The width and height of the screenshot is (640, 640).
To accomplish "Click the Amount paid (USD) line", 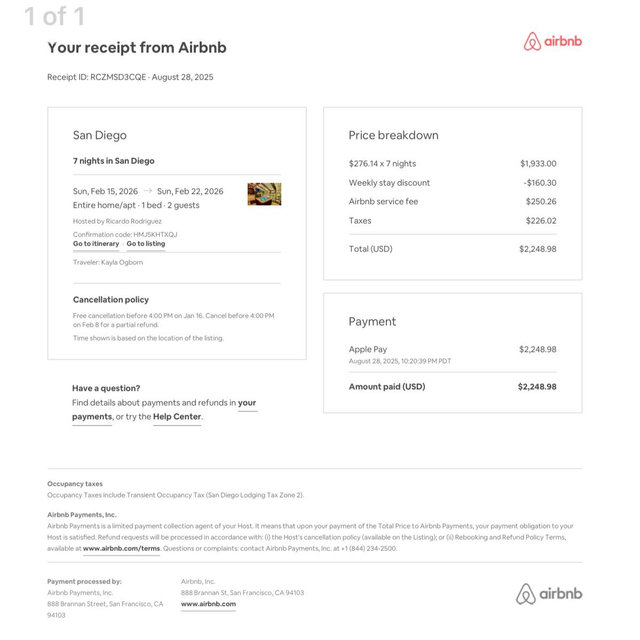I will click(x=452, y=387).
